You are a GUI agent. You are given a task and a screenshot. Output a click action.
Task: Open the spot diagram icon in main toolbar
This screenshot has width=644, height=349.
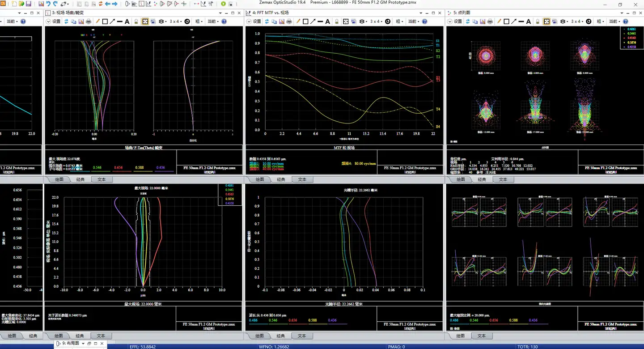155,4
